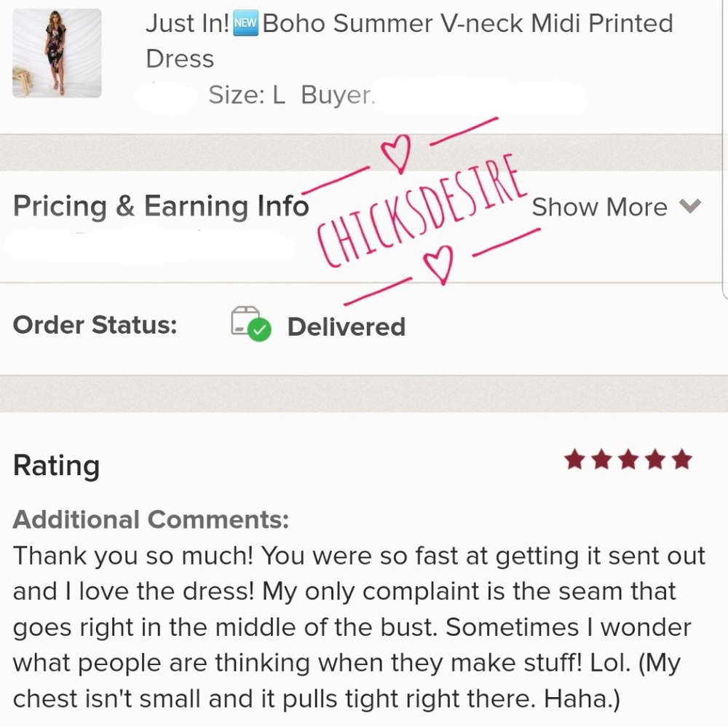Click the second rating star
This screenshot has width=728, height=727.
point(601,460)
